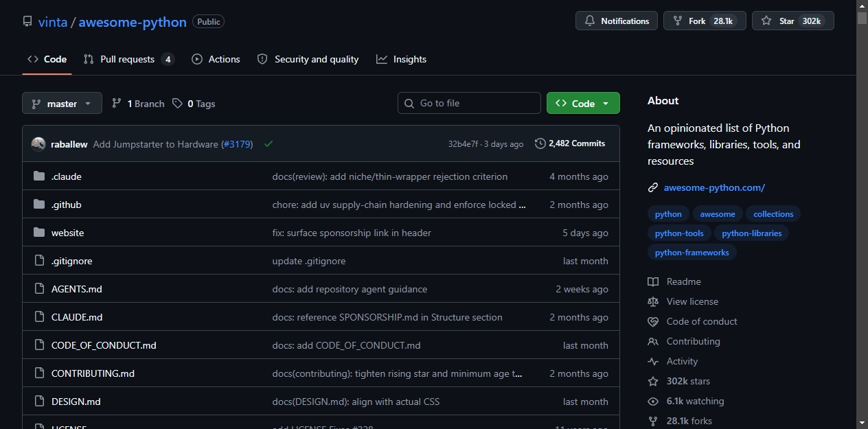The image size is (868, 429).
Task: Click the CODE_OF_CONDUCT.md file icon
Action: 39,345
